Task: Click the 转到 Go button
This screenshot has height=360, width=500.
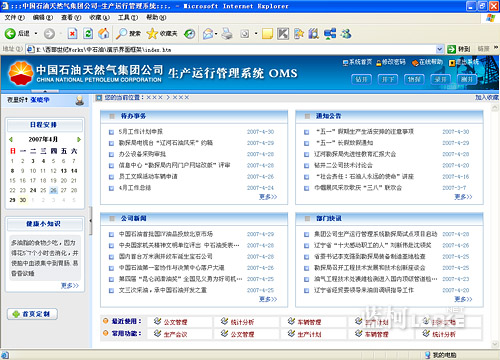Action: coord(459,49)
